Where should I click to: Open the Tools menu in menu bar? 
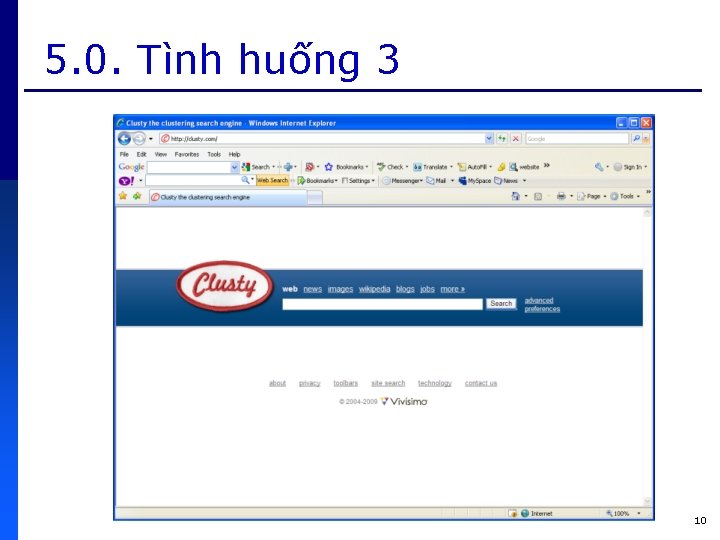[x=214, y=154]
